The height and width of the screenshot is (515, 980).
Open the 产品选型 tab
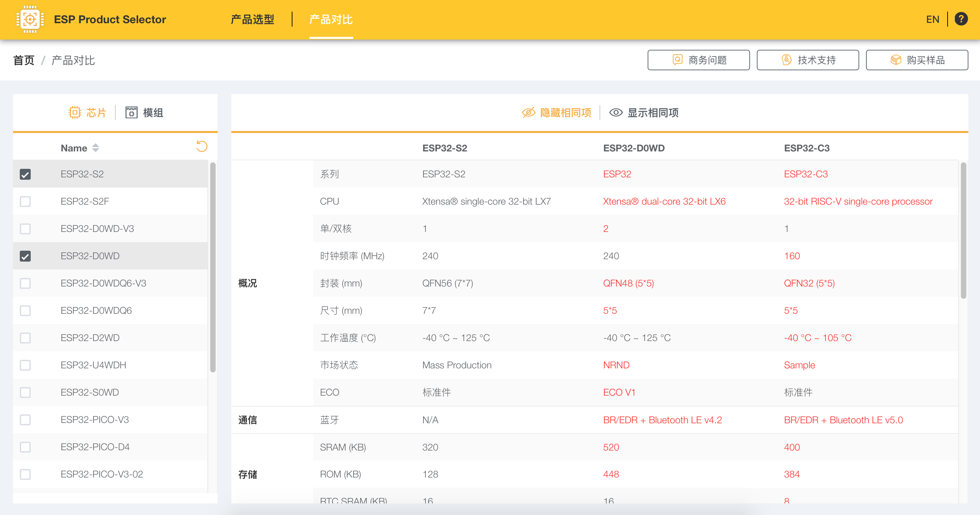(x=252, y=19)
